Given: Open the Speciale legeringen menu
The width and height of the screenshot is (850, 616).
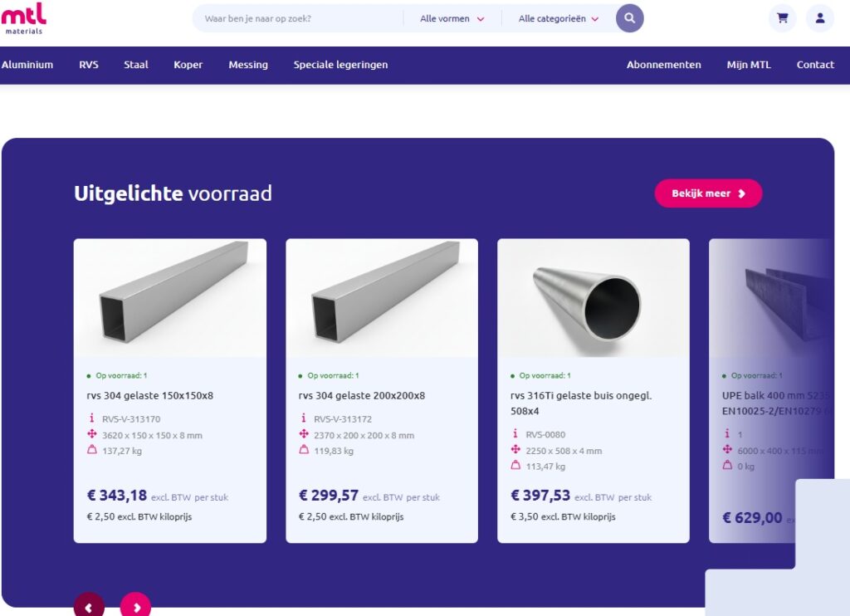Looking at the screenshot, I should pyautogui.click(x=340, y=65).
